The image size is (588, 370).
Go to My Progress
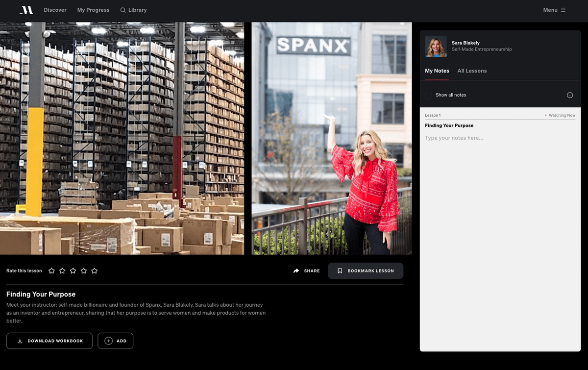92,10
